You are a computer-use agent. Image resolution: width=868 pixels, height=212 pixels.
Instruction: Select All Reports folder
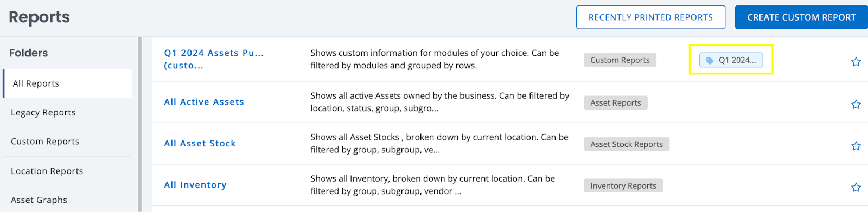click(67, 83)
